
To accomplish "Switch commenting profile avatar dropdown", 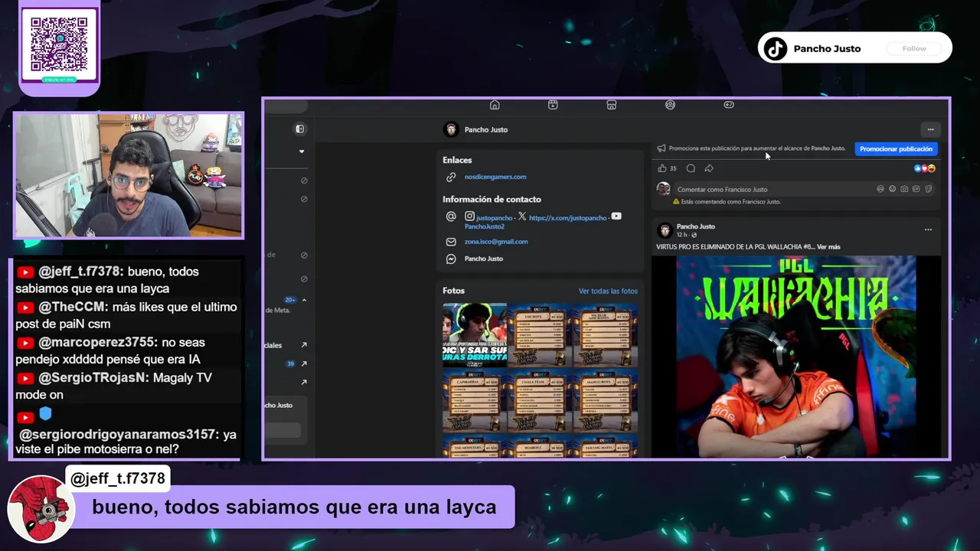I will (664, 189).
